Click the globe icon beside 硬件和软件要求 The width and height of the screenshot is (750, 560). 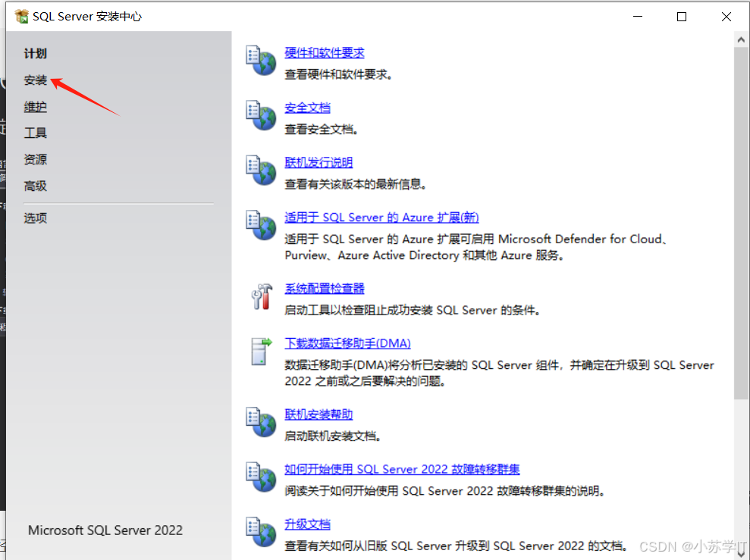[x=261, y=61]
